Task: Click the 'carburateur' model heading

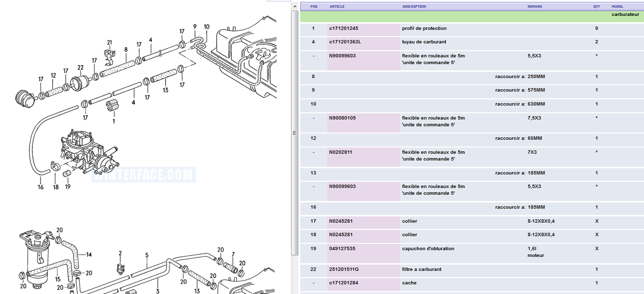Action: click(x=625, y=14)
